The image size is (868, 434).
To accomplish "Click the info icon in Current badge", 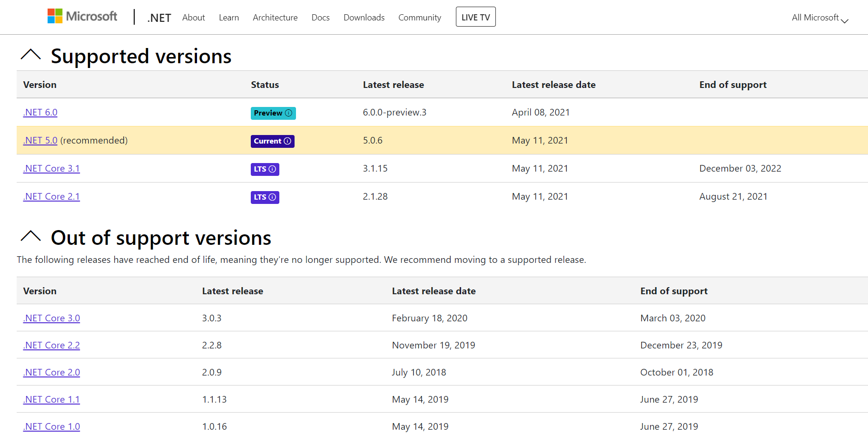I will coord(287,141).
